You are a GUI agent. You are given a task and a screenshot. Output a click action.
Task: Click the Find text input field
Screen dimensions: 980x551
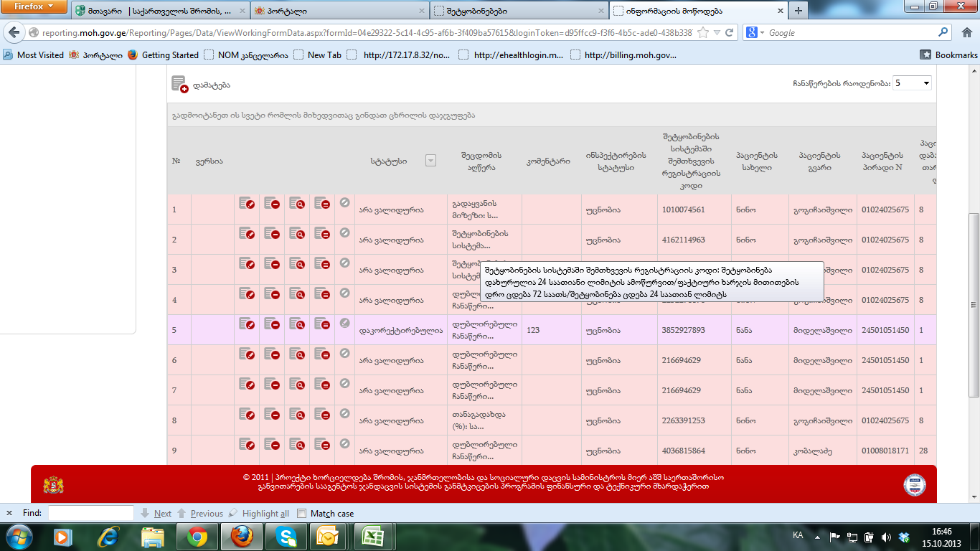coord(90,514)
